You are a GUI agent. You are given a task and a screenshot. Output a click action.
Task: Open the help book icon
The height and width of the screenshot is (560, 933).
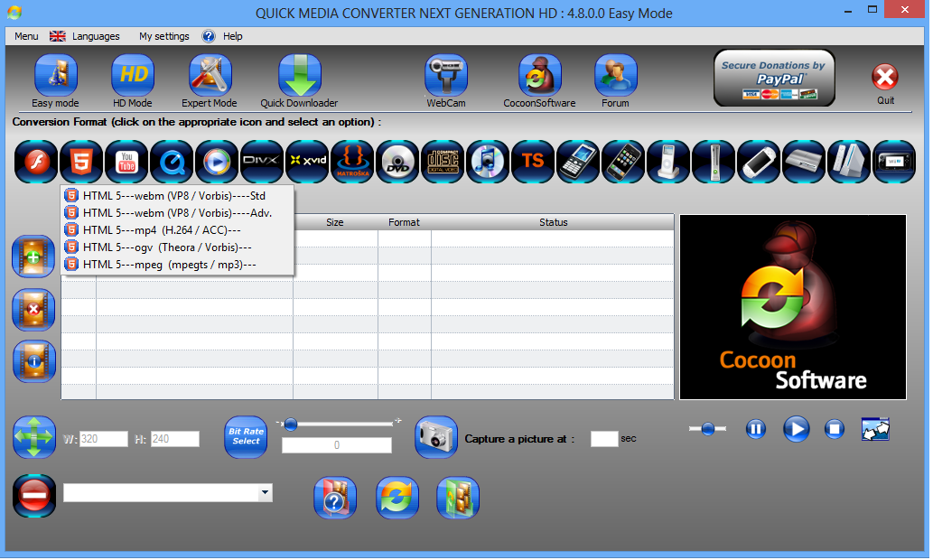(335, 497)
